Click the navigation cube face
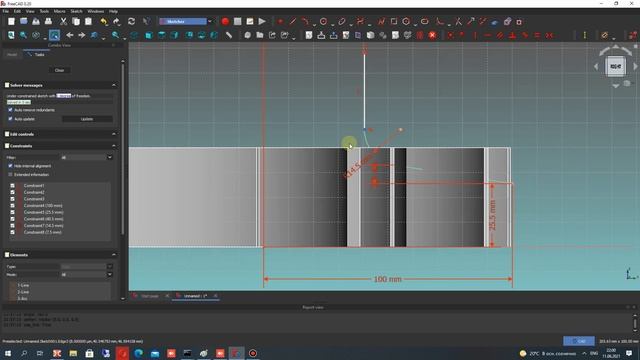The width and height of the screenshot is (640, 360). point(616,66)
